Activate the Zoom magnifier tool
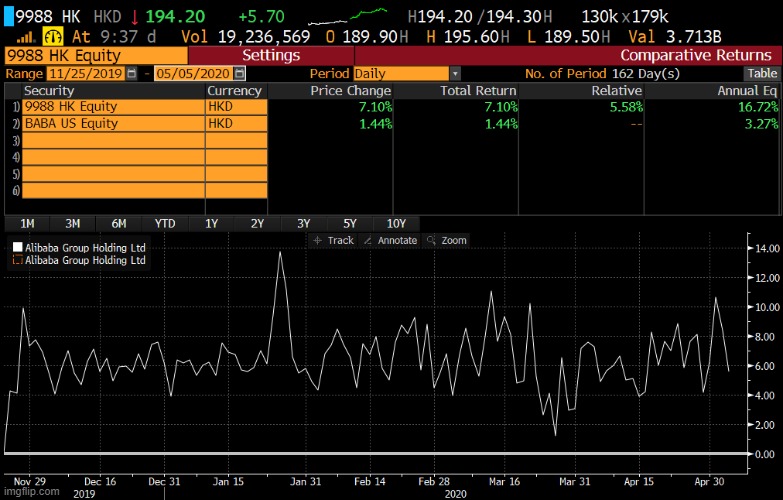This screenshot has height=500, width=783. coord(446,241)
